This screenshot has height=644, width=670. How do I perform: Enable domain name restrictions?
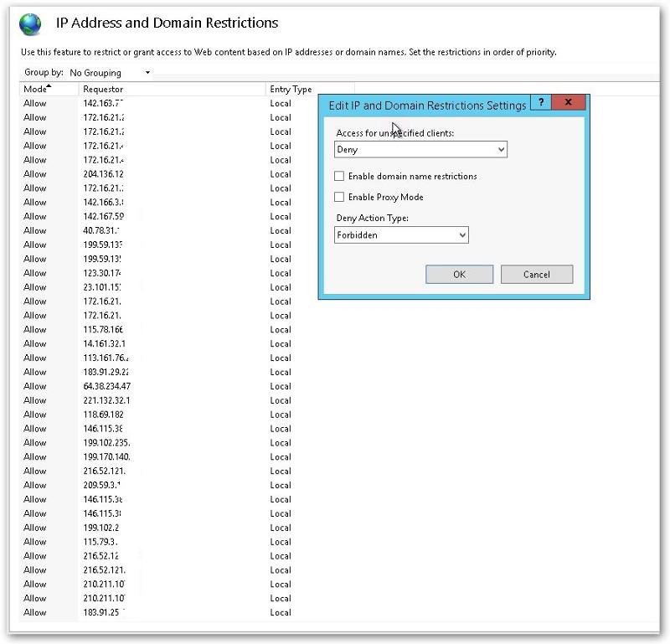[338, 177]
